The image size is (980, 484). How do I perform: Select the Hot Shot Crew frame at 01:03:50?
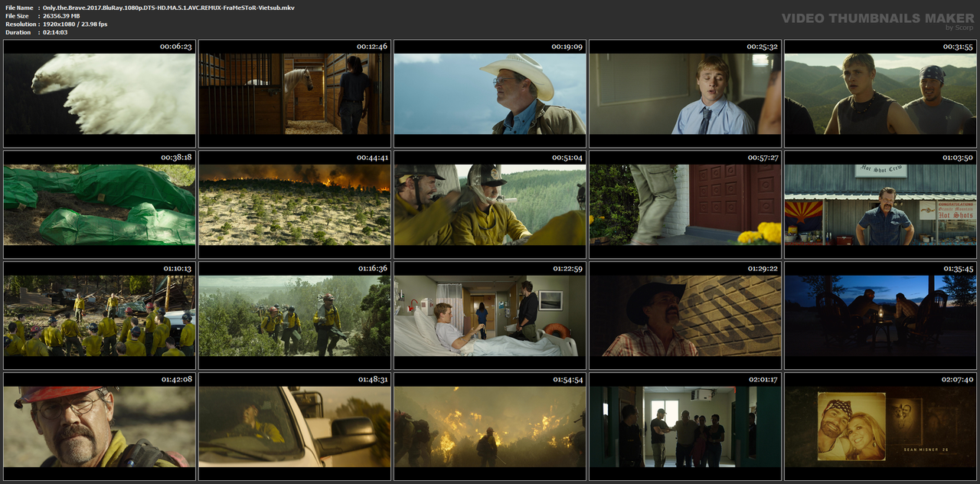click(x=880, y=204)
